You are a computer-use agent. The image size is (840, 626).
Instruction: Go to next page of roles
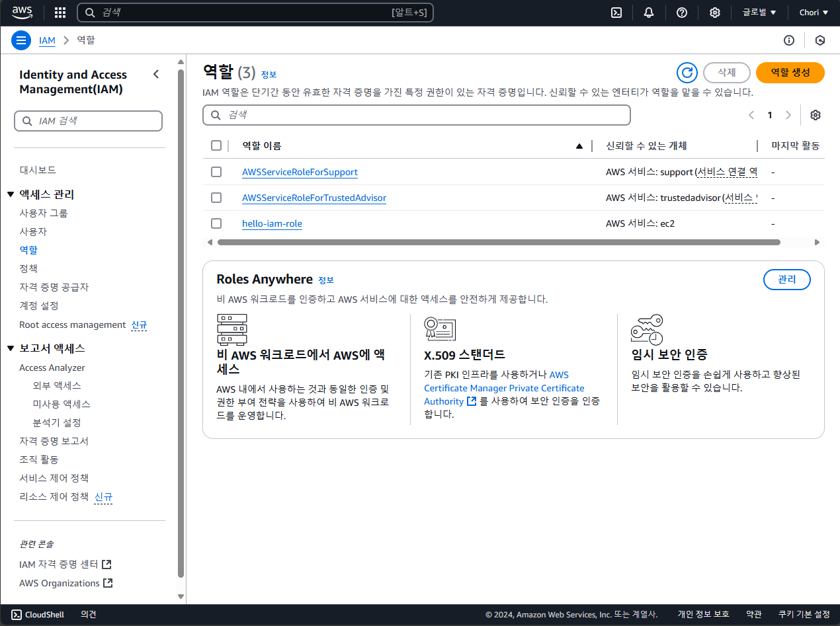(788, 115)
